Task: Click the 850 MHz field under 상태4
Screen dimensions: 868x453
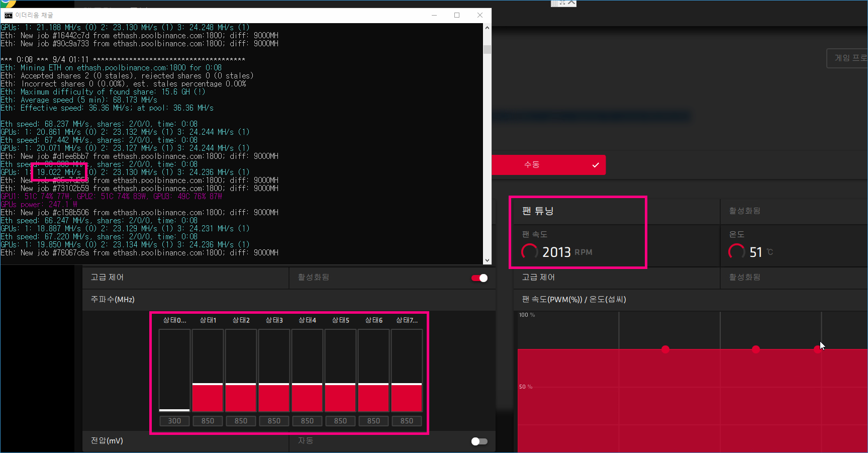Action: (307, 421)
